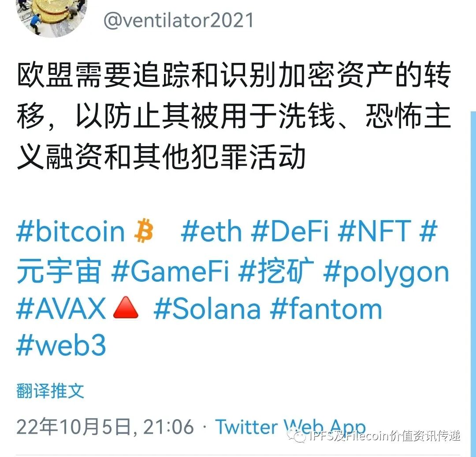This screenshot has width=476, height=457.
Task: Open the Twitter Web App source link
Action: tap(290, 427)
